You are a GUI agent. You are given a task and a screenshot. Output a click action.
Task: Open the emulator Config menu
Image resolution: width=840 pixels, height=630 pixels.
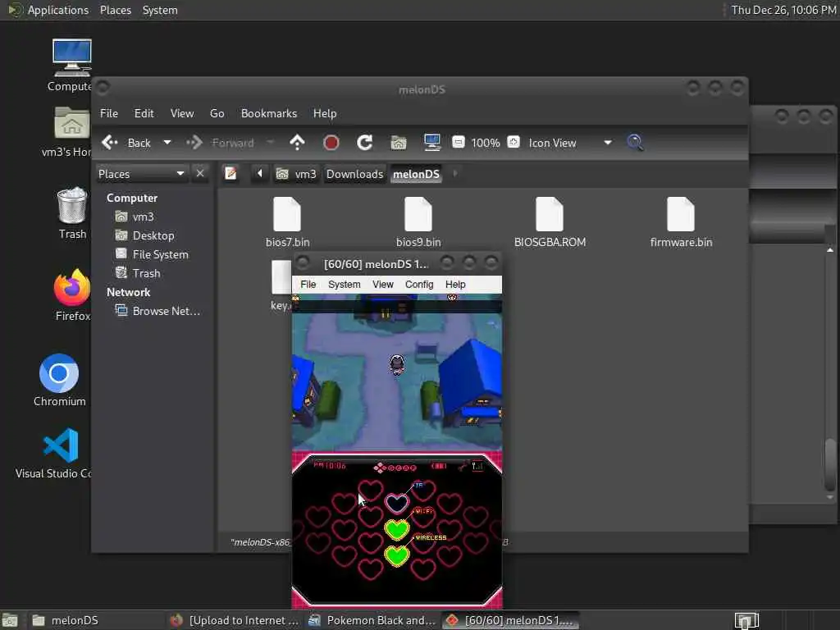click(x=419, y=285)
